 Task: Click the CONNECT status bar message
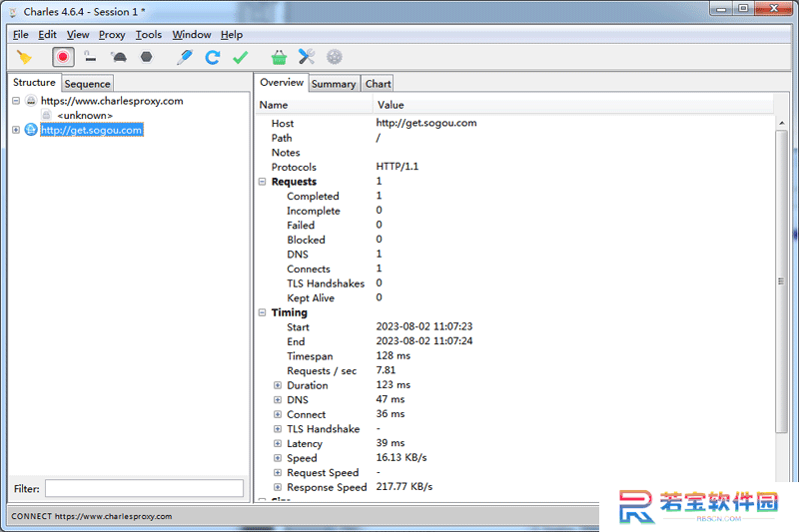(x=92, y=516)
